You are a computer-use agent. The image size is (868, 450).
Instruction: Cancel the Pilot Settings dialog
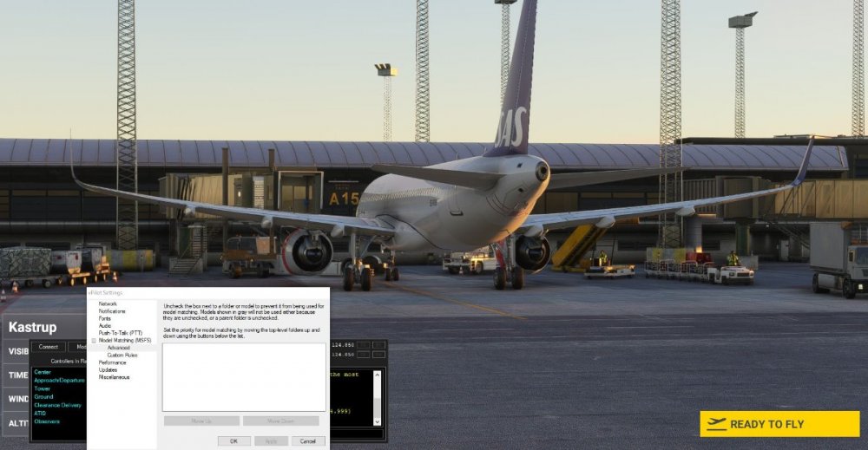308,441
